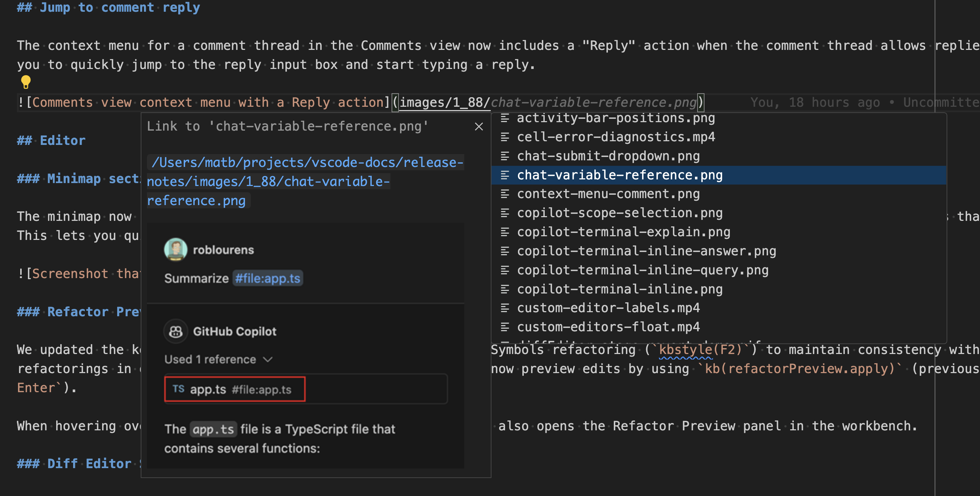Click the file icon for cell-error-diagnostics.mp4
Screen dimensions: 980x496
point(504,137)
